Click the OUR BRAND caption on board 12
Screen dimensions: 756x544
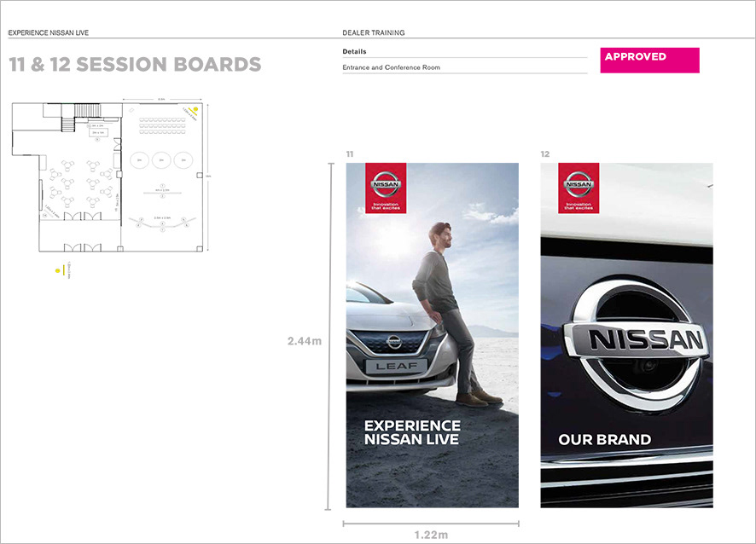coord(604,440)
